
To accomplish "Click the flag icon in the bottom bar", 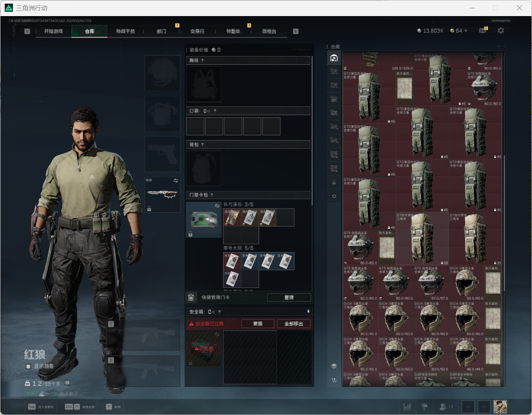I will pos(425,406).
